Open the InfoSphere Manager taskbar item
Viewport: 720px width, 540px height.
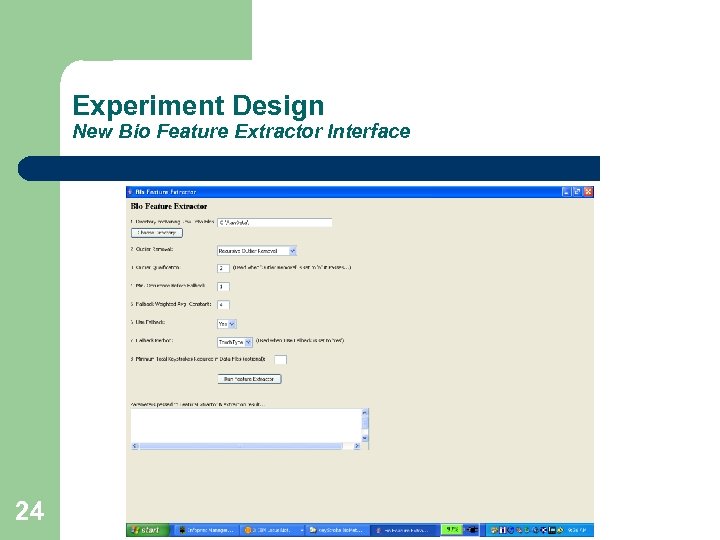point(207,530)
